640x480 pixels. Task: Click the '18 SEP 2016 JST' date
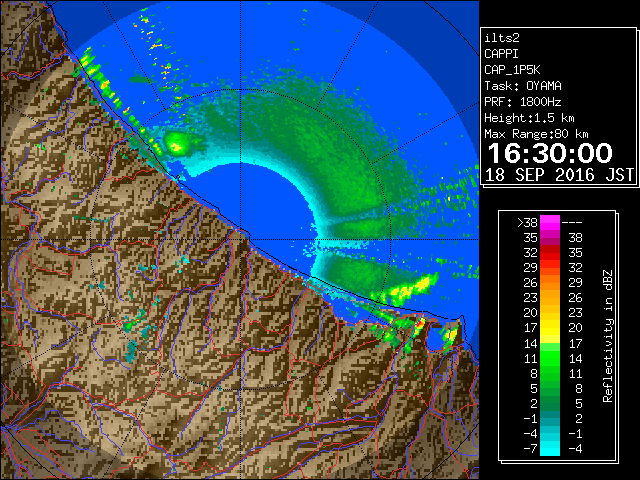[559, 175]
